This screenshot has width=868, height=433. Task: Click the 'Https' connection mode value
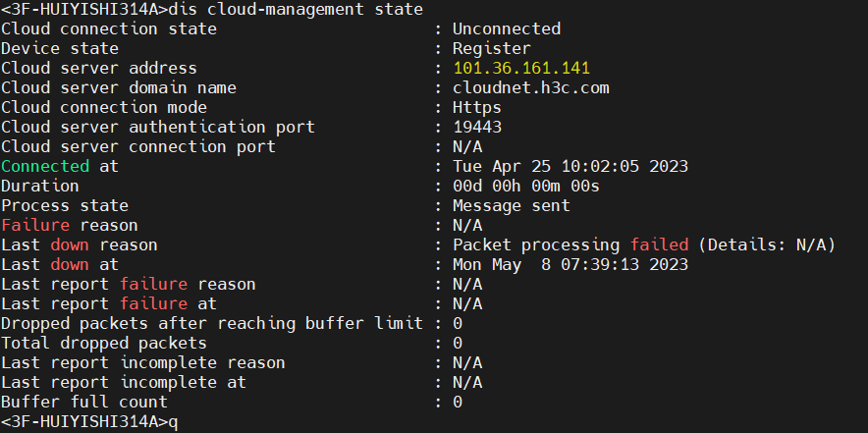pyautogui.click(x=476, y=108)
